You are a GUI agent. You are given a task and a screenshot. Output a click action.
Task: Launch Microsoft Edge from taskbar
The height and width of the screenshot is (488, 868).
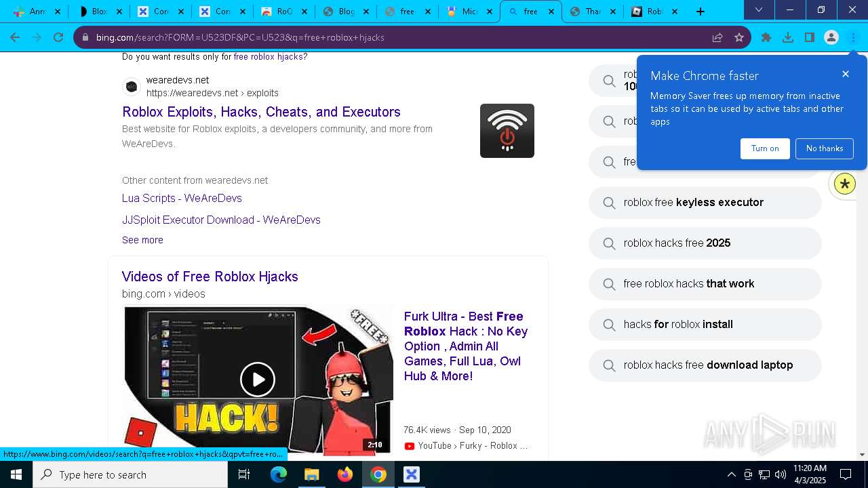[x=279, y=474]
